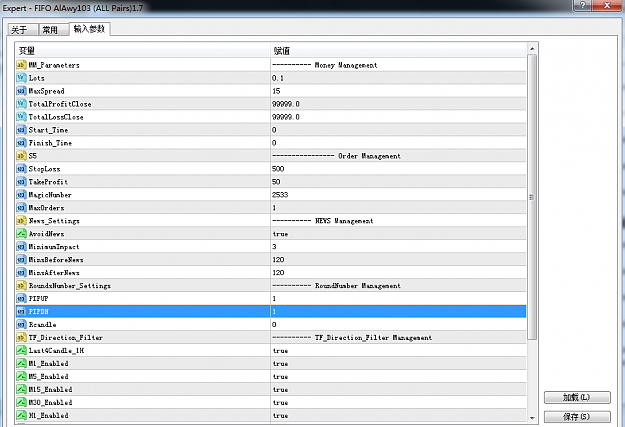Click the string icon beside S5
The height and width of the screenshot is (427, 625).
click(22, 155)
